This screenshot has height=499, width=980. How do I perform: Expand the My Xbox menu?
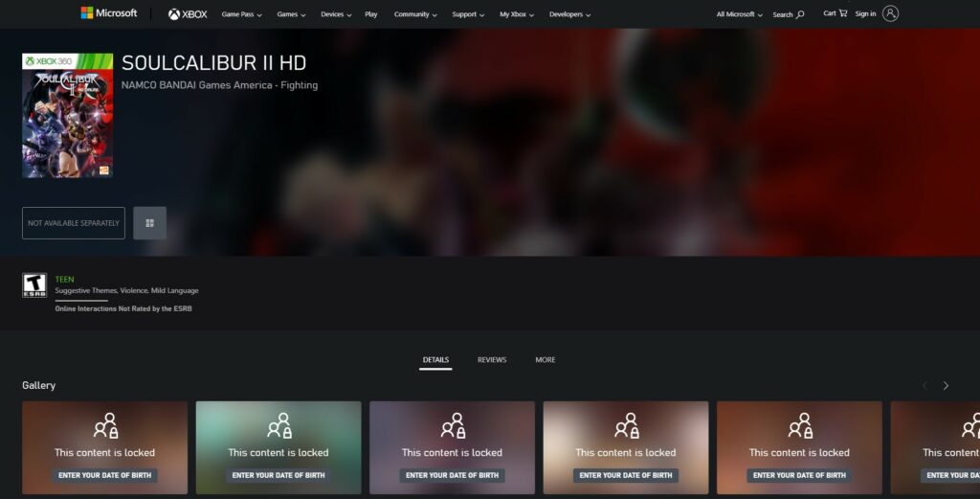pyautogui.click(x=516, y=14)
